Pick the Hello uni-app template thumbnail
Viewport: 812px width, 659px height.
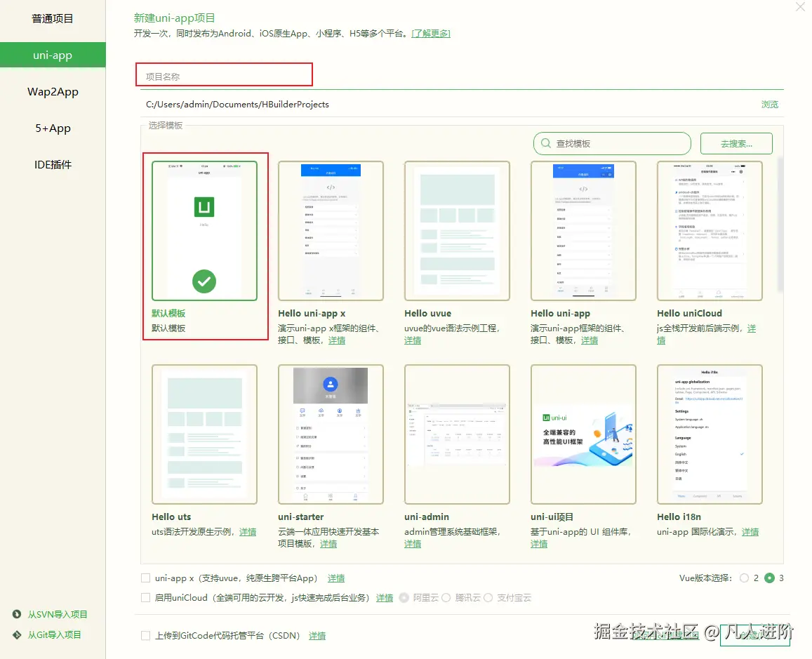click(x=583, y=231)
